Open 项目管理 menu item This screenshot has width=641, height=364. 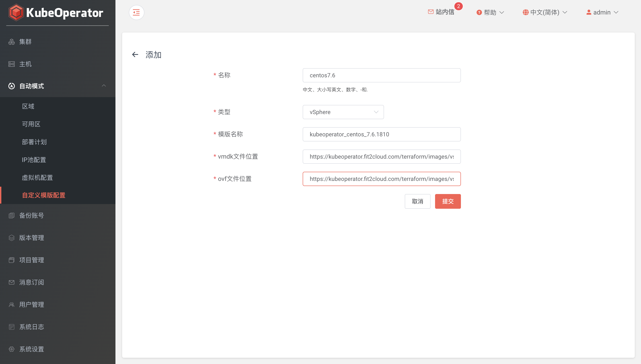coord(58,260)
